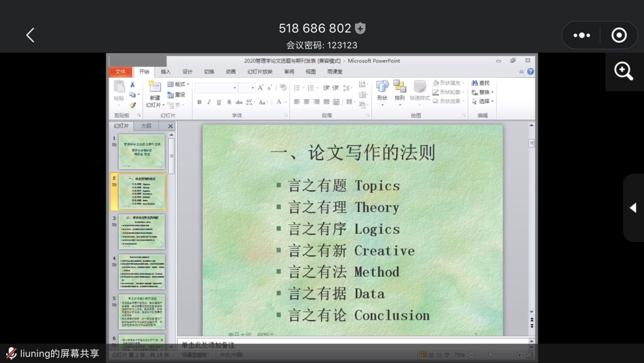Click 替换 replace button
The image size is (644, 363).
tap(482, 92)
